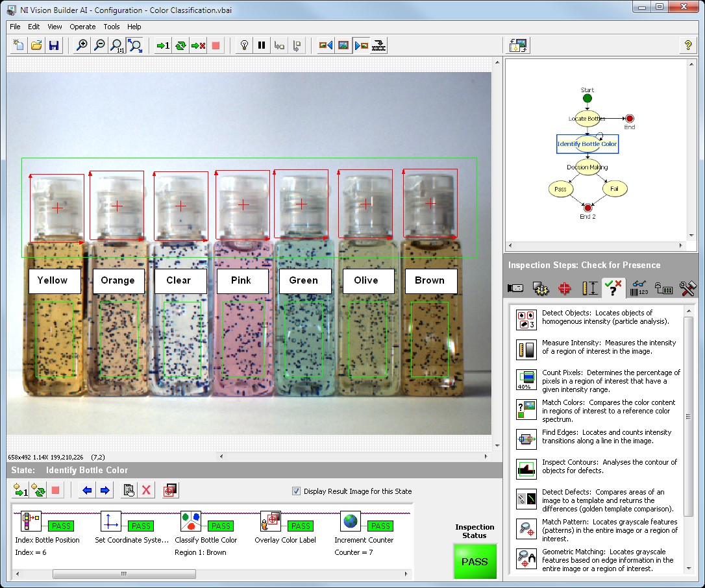Select the Classify Bottle Color step
The height and width of the screenshot is (588, 705).
click(x=206, y=533)
